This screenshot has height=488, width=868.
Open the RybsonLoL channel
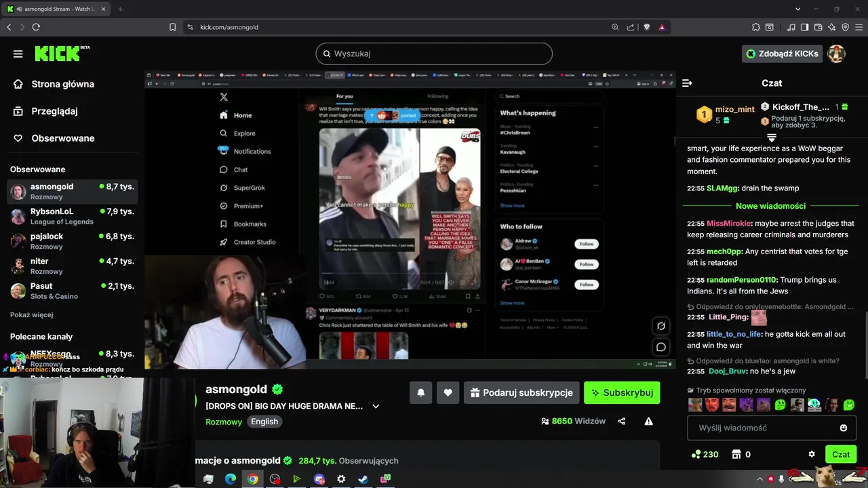72,216
